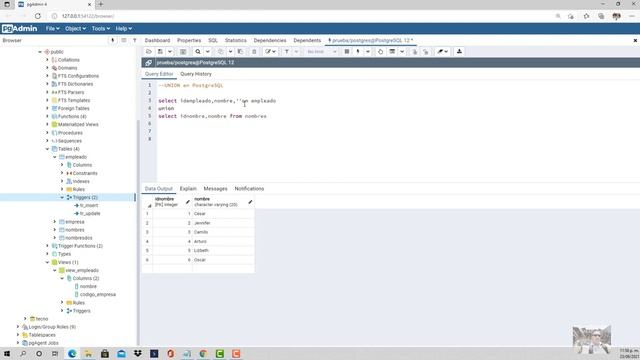Expand the Functions (4) tree node
Screen dimensions: 640x360
pos(47,116)
